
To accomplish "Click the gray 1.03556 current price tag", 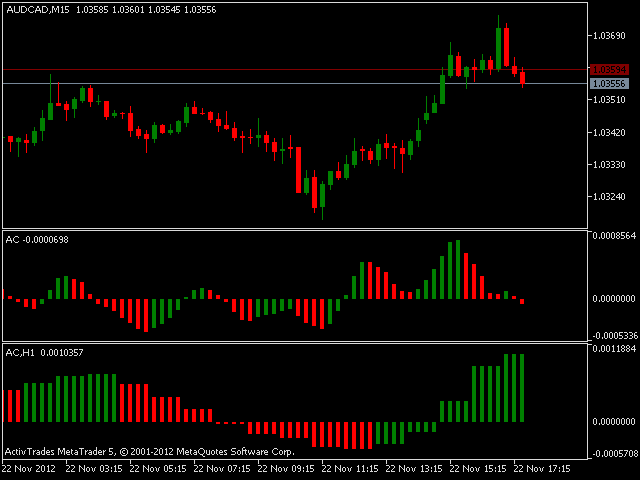I will [609, 84].
